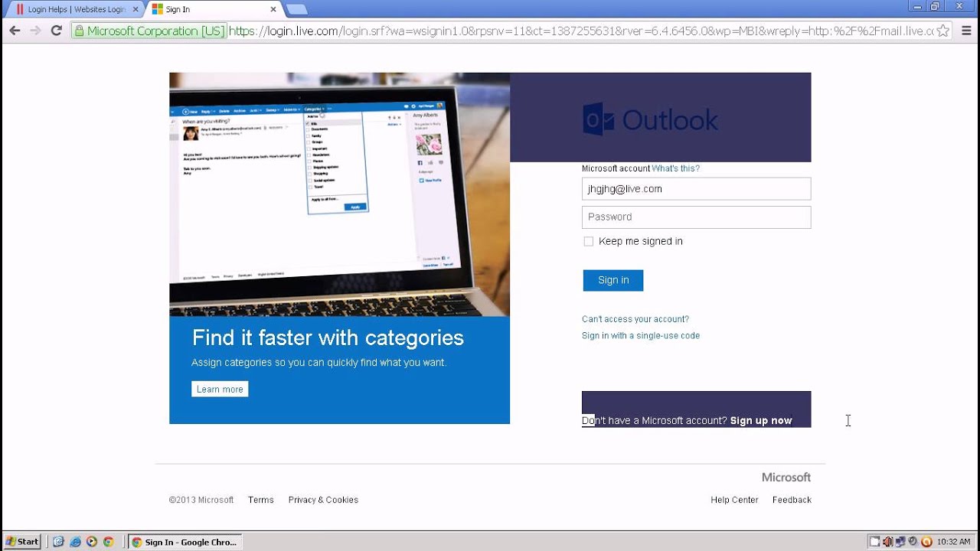Focus the Password field
980x551 pixels.
click(x=696, y=217)
